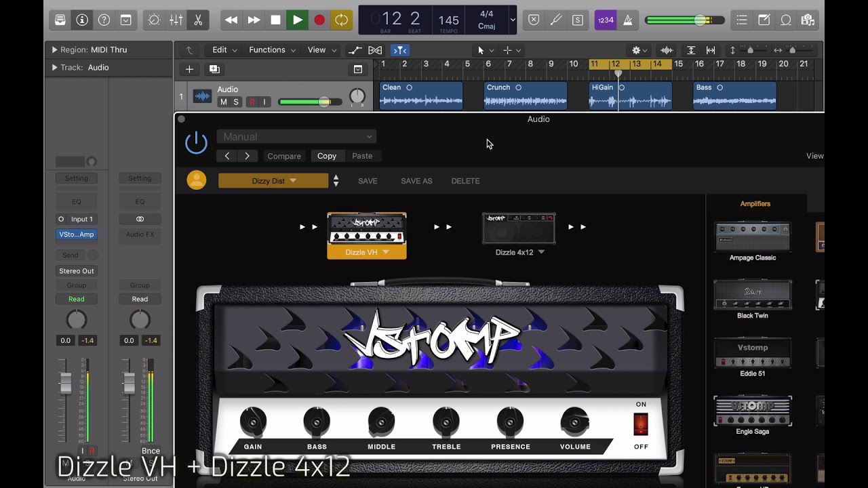Open Quick Help question mark button
The height and width of the screenshot is (488, 868).
point(104,20)
